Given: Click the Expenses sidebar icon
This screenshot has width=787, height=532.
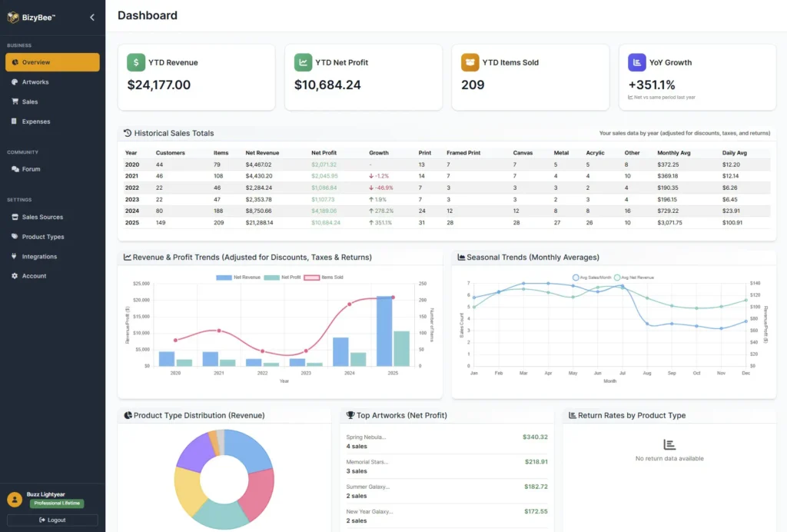Looking at the screenshot, I should coord(15,121).
